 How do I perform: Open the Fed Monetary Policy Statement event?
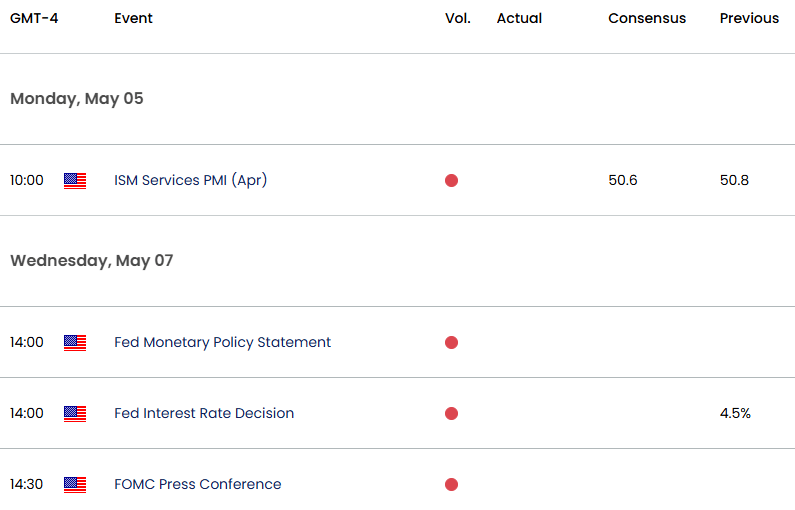coord(223,343)
